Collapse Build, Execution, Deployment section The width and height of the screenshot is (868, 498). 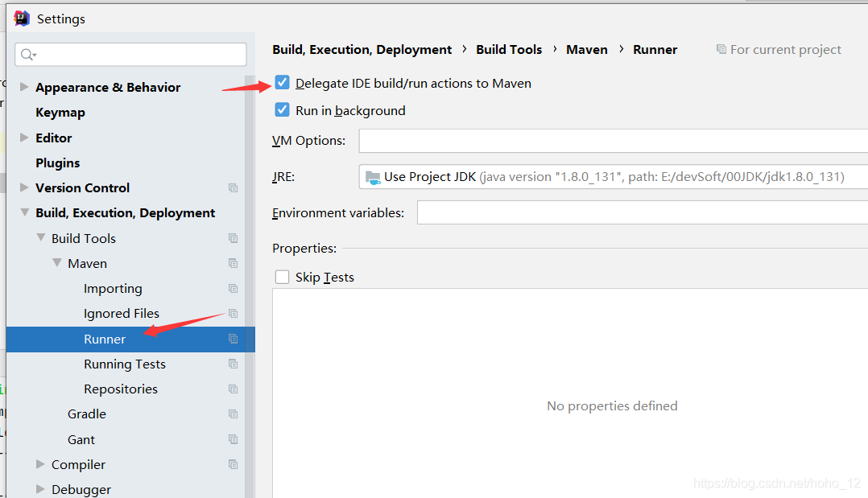pyautogui.click(x=24, y=212)
